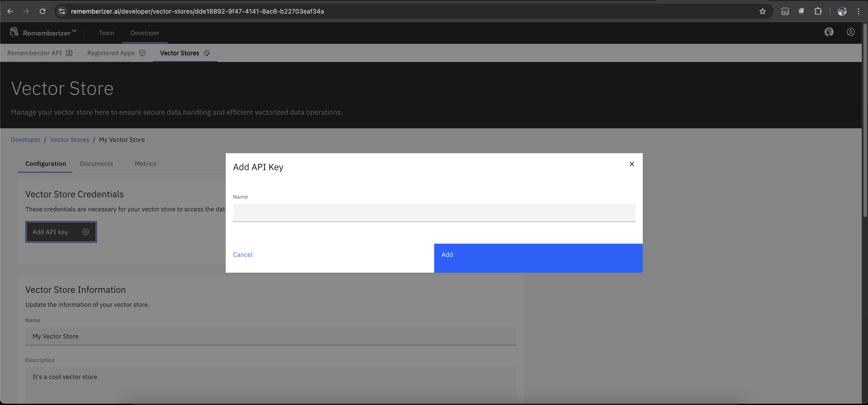Viewport: 868px width, 405px height.
Task: Click the Cancel link in dialog
Action: click(243, 255)
